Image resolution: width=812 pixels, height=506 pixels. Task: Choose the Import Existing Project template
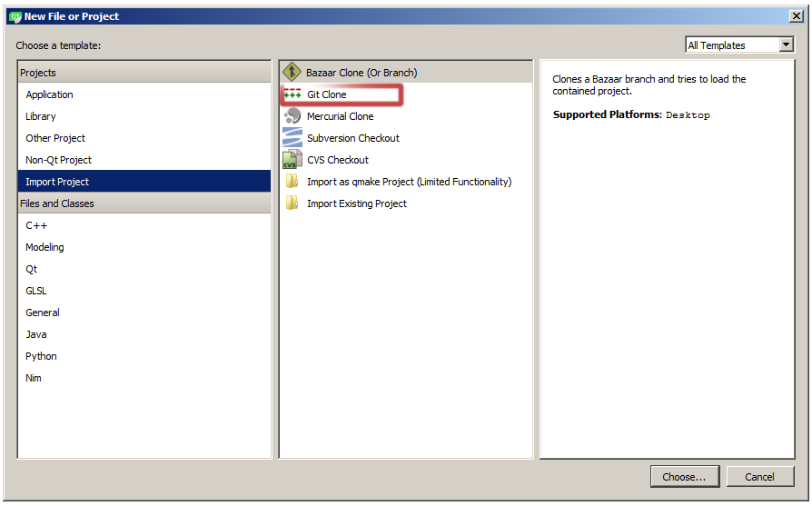(406, 203)
